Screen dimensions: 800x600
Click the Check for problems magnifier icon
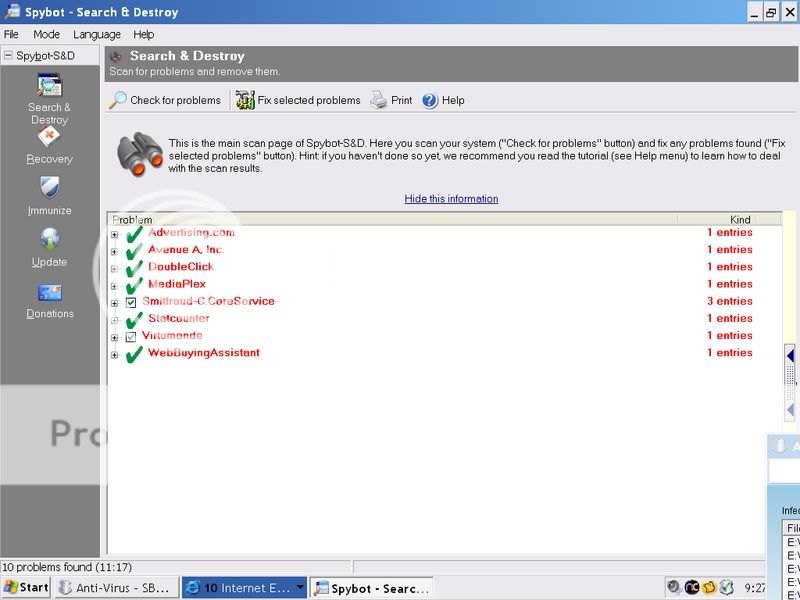[x=117, y=100]
